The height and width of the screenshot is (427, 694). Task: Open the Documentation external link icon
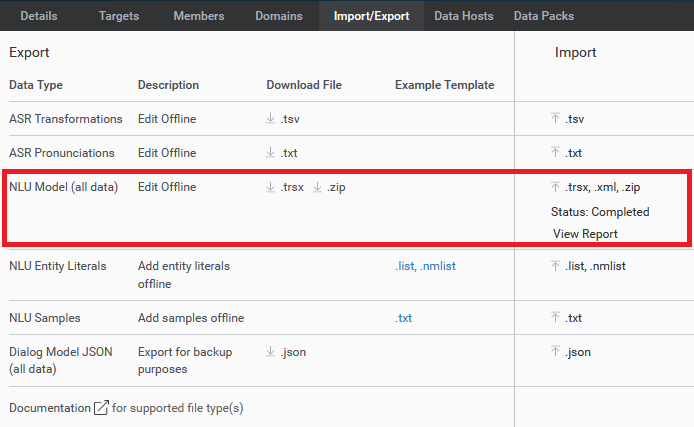point(100,408)
